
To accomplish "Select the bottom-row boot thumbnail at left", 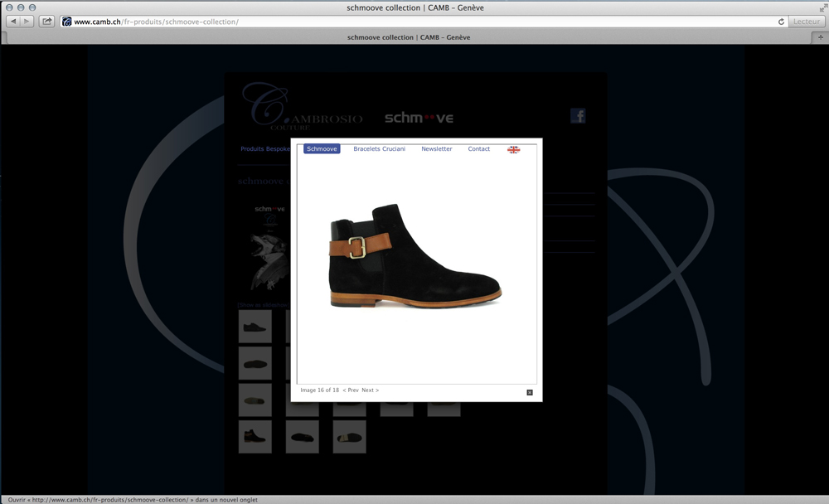I will (x=255, y=437).
